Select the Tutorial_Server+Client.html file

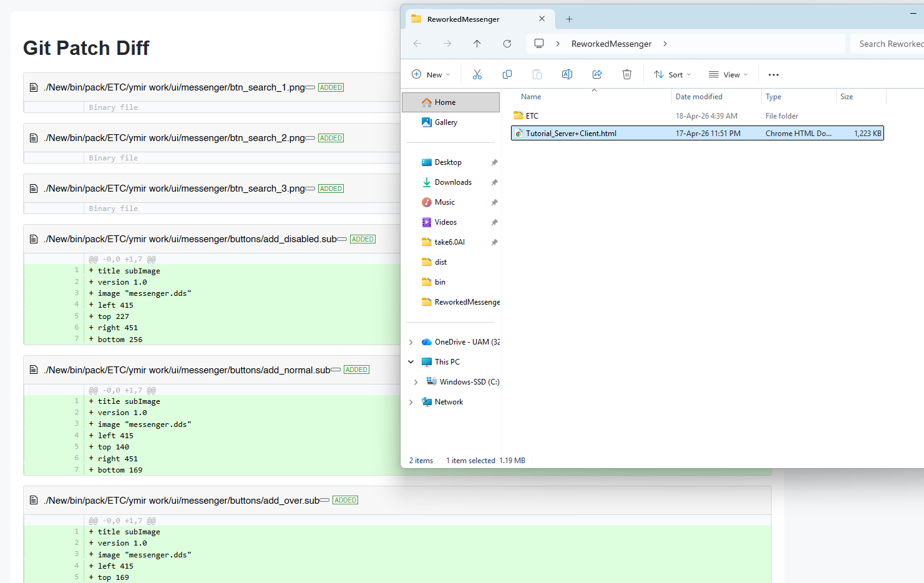[x=571, y=134]
